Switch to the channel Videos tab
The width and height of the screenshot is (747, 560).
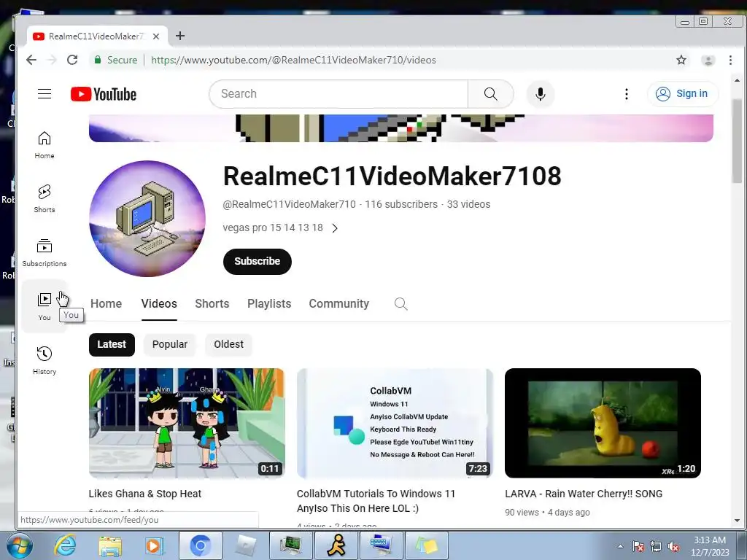pos(159,304)
